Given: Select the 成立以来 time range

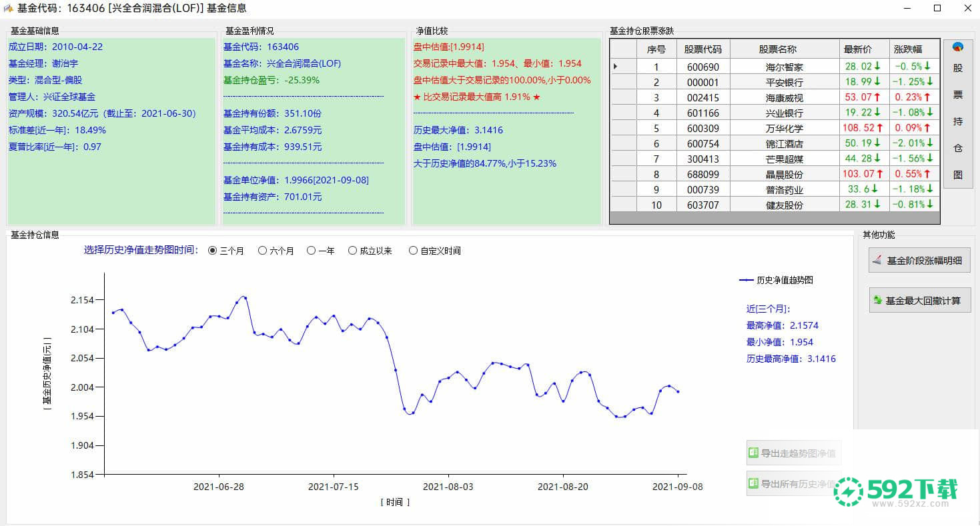Looking at the screenshot, I should (370, 251).
